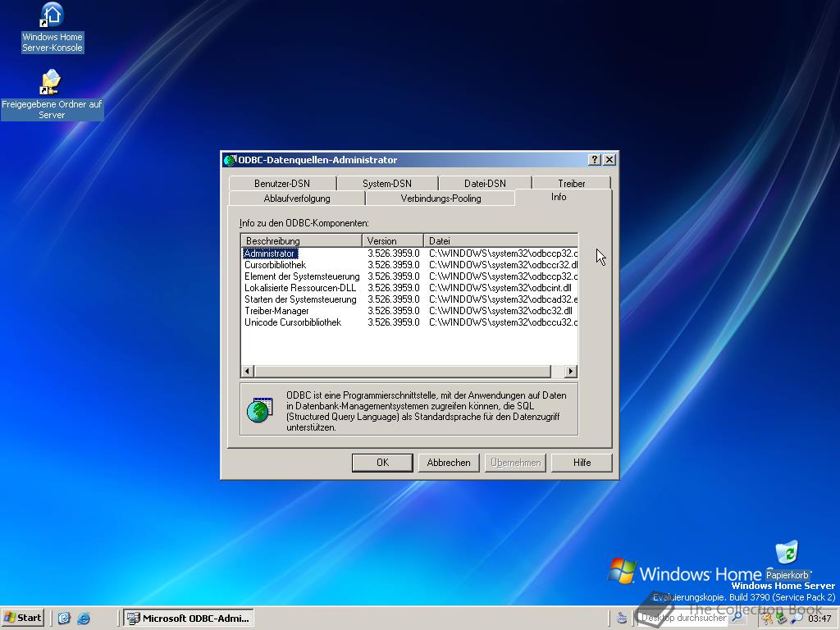Click the keys icon in the system tray
Image resolution: width=840 pixels, height=630 pixels.
(x=768, y=619)
